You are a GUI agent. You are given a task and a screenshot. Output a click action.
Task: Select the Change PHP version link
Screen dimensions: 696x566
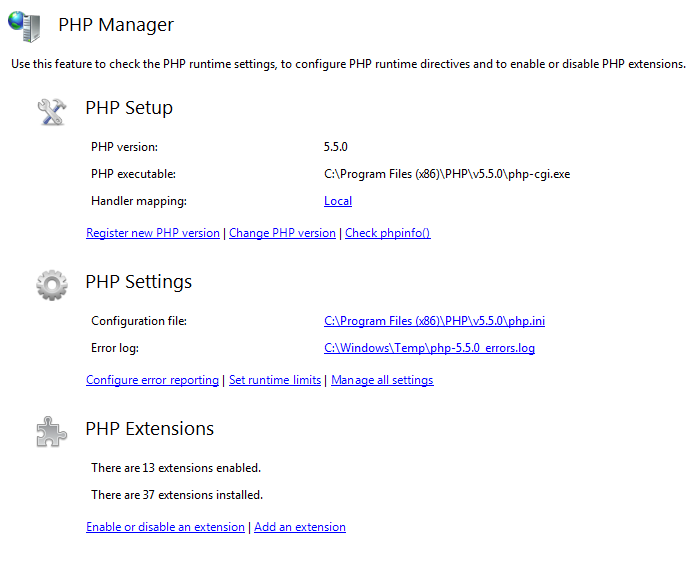point(282,233)
